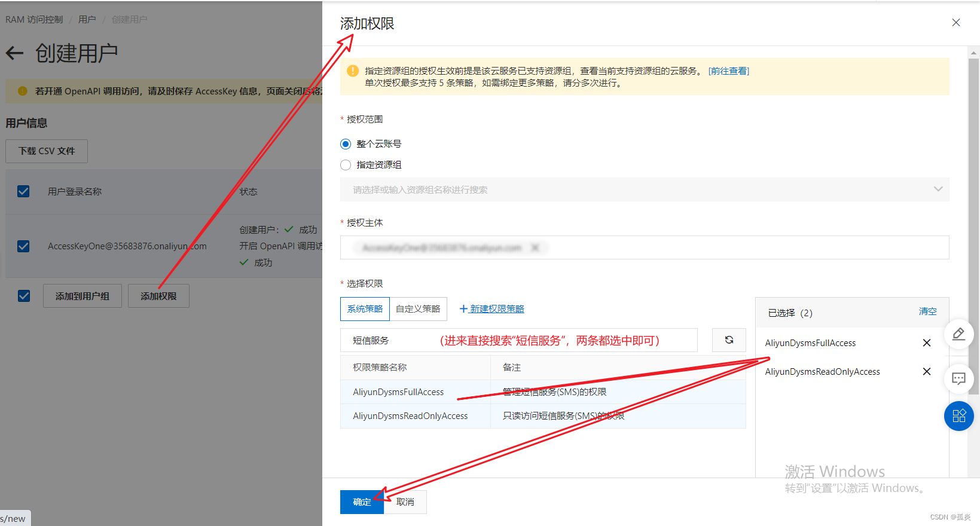Select AliyunDysmsFullAccess policy row
980x526 pixels.
point(543,392)
